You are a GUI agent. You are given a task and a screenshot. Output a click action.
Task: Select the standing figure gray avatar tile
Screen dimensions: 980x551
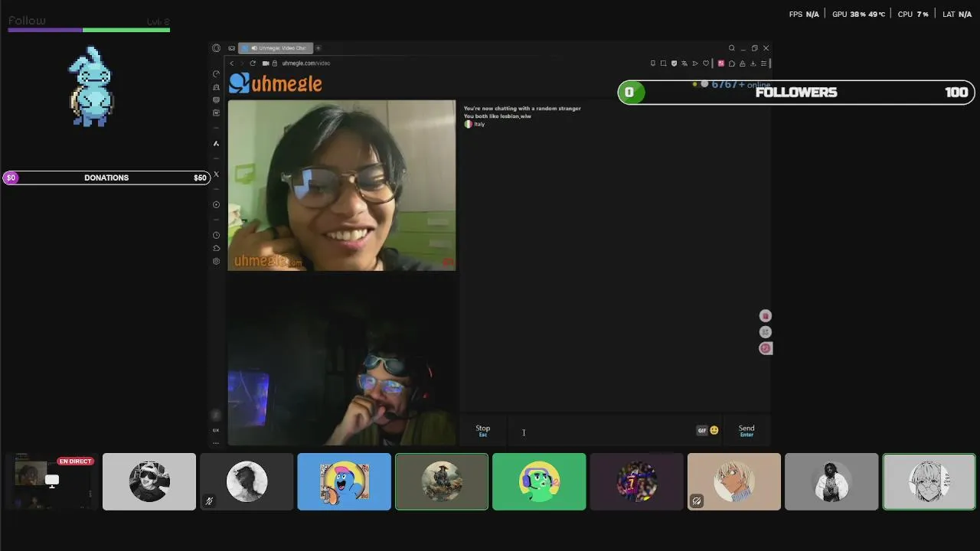(831, 481)
